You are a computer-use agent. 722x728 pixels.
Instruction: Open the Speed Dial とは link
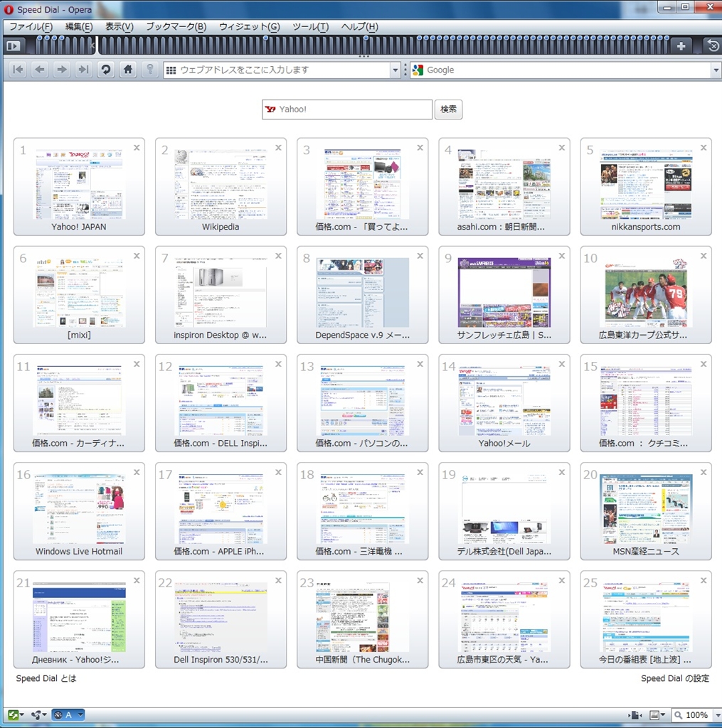pos(46,678)
